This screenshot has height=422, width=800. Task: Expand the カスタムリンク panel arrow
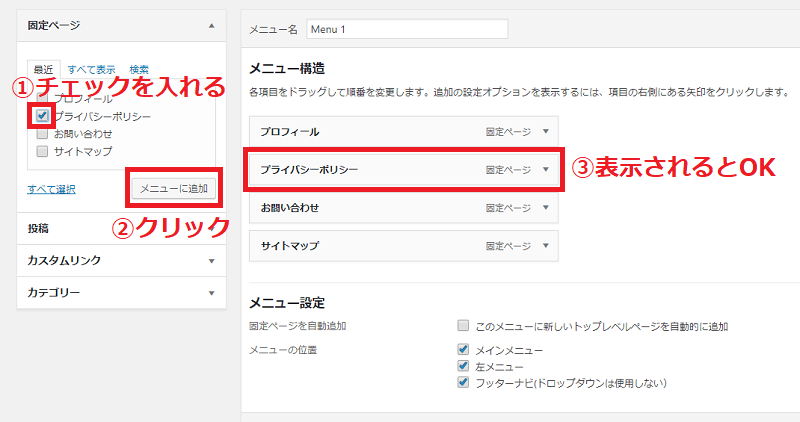[x=211, y=261]
